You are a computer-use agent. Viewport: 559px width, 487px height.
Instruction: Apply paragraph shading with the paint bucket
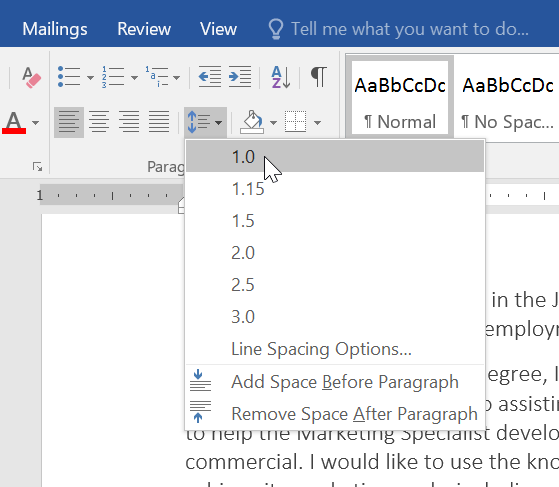point(252,122)
